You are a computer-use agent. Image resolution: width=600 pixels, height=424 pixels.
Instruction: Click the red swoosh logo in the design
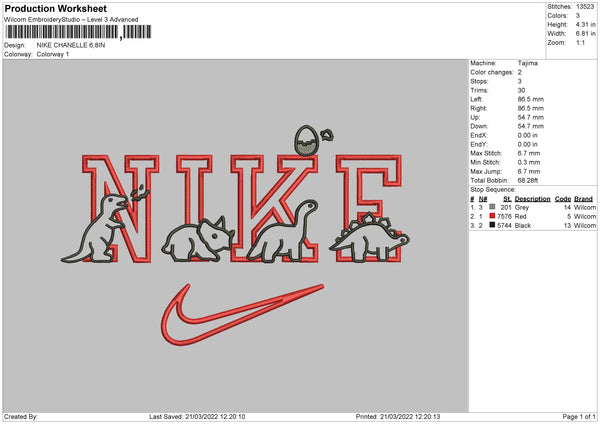click(242, 315)
